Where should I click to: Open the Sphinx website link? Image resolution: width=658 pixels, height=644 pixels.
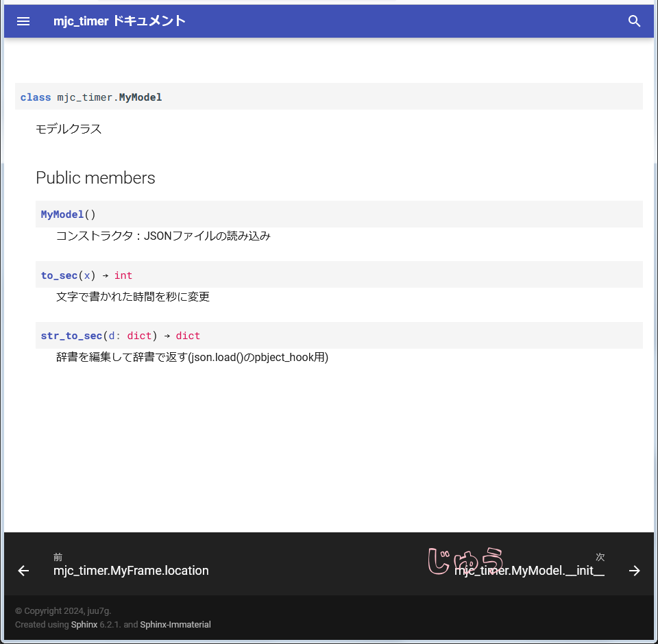[84, 624]
